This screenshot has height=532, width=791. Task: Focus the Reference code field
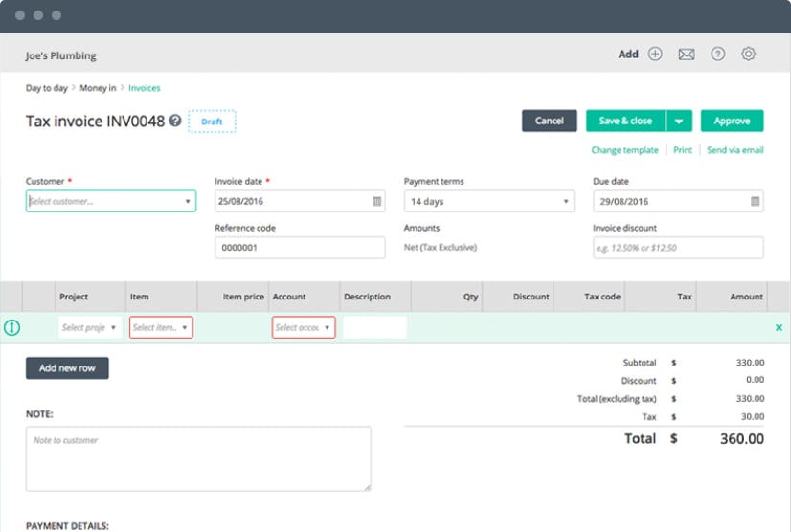[300, 248]
